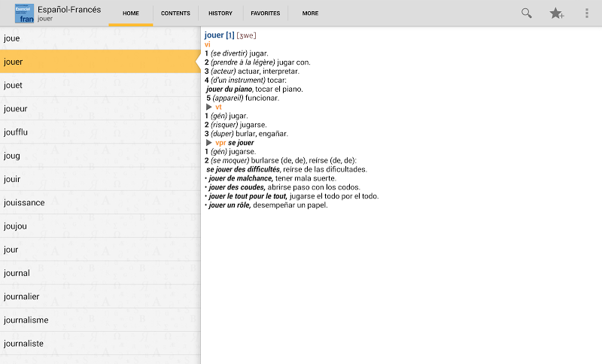Select the word joue in list
Image resolution: width=602 pixels, height=364 pixels.
tap(100, 38)
